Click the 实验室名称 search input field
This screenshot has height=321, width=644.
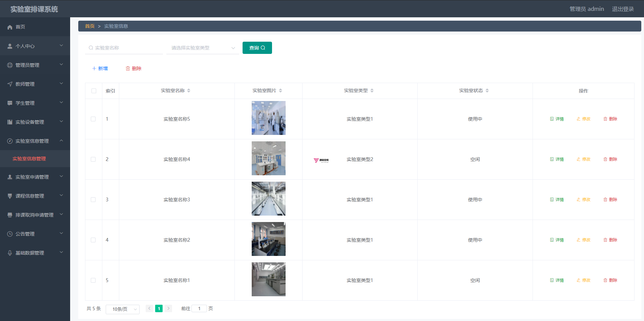tap(124, 48)
